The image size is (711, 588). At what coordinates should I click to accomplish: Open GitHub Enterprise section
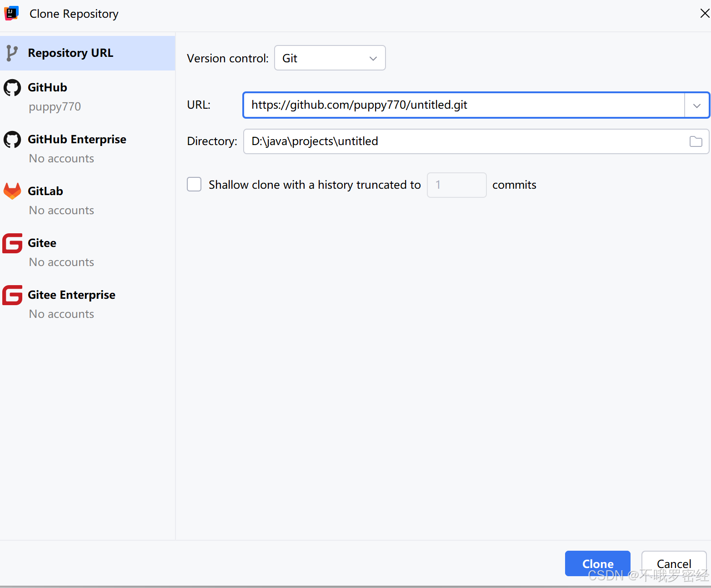pyautogui.click(x=88, y=148)
